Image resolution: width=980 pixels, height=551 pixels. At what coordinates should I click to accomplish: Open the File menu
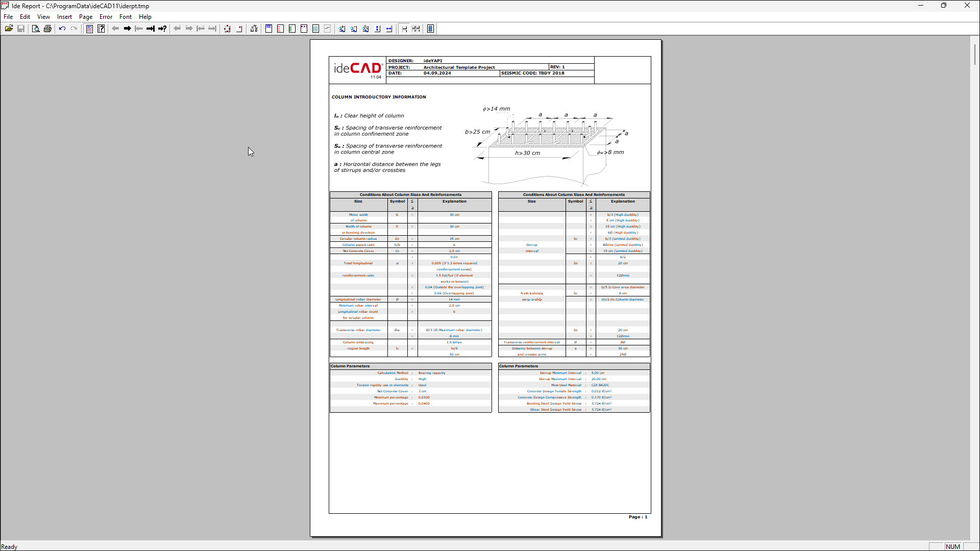coord(8,17)
